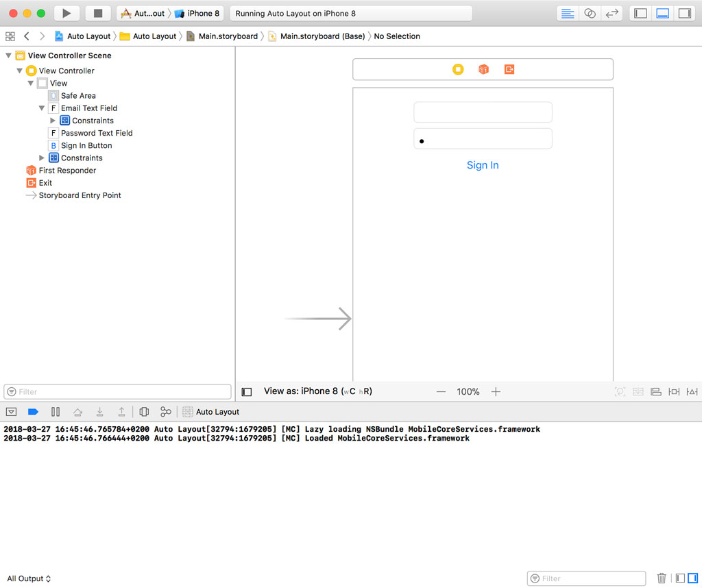Viewport: 702px width, 588px height.
Task: Select the Align tool below the canvas
Action: (x=656, y=391)
